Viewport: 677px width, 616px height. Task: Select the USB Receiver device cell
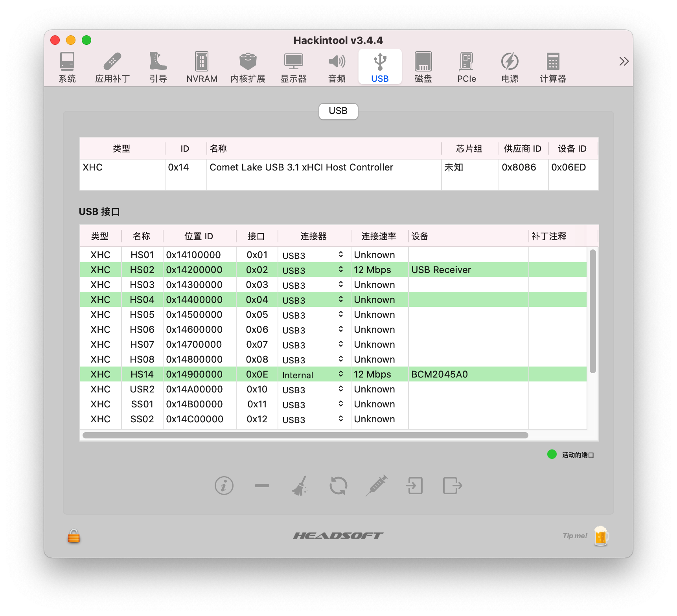pos(468,269)
